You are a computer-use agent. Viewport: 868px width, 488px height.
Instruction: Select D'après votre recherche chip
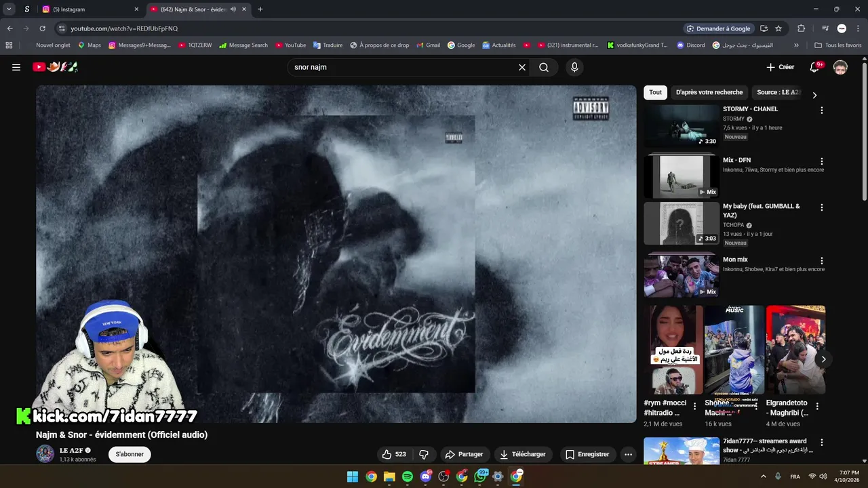point(709,92)
